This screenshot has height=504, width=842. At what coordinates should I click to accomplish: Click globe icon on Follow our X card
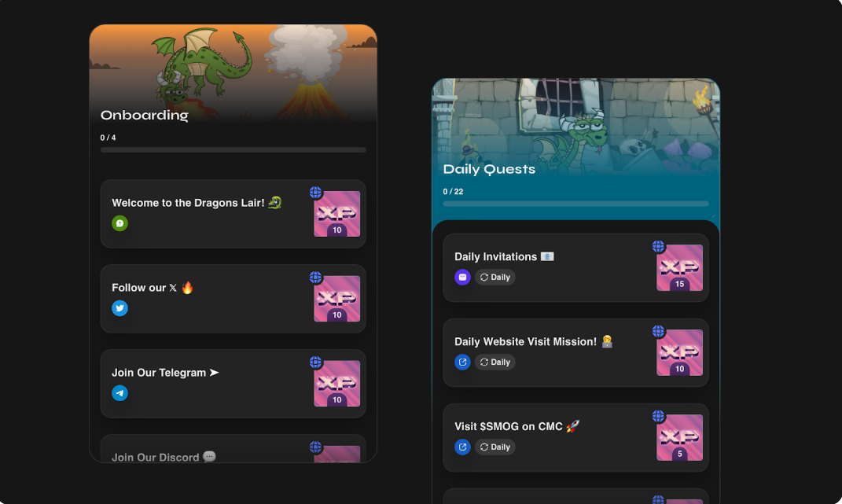pyautogui.click(x=316, y=277)
